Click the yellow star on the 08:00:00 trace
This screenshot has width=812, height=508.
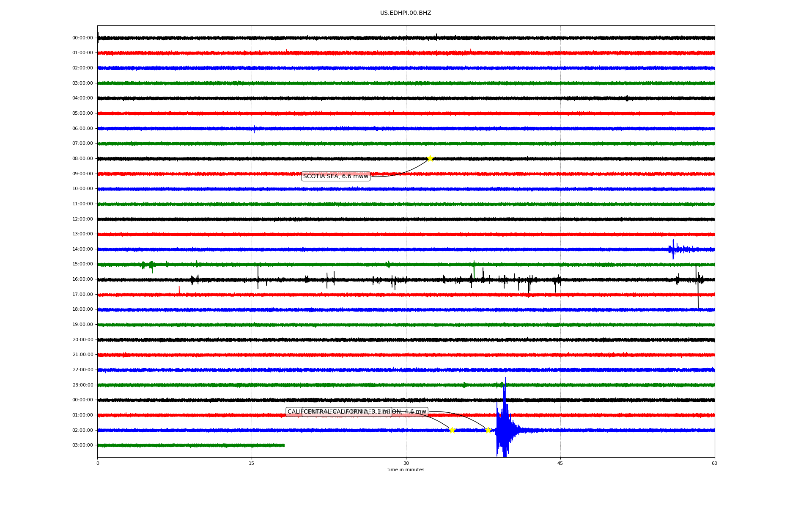[x=430, y=158]
